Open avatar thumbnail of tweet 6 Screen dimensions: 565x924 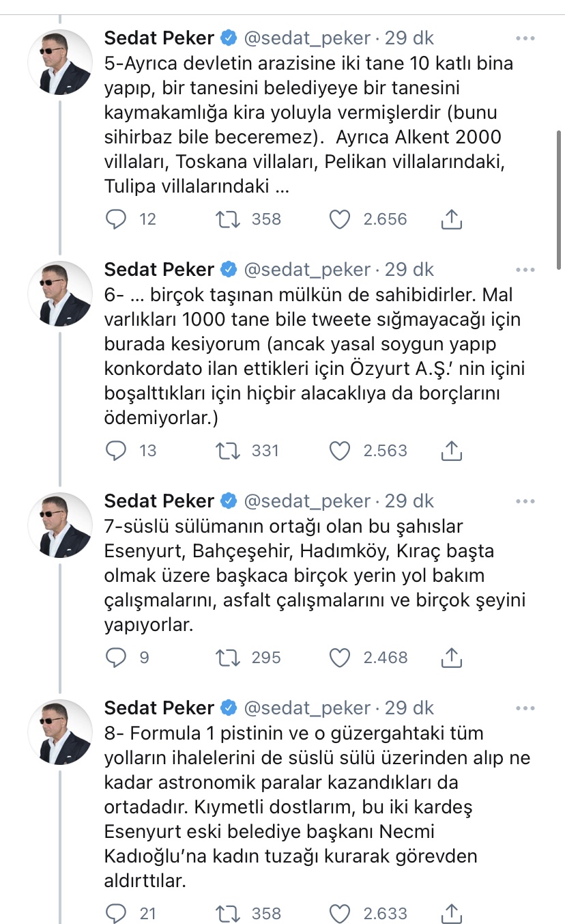[60, 294]
